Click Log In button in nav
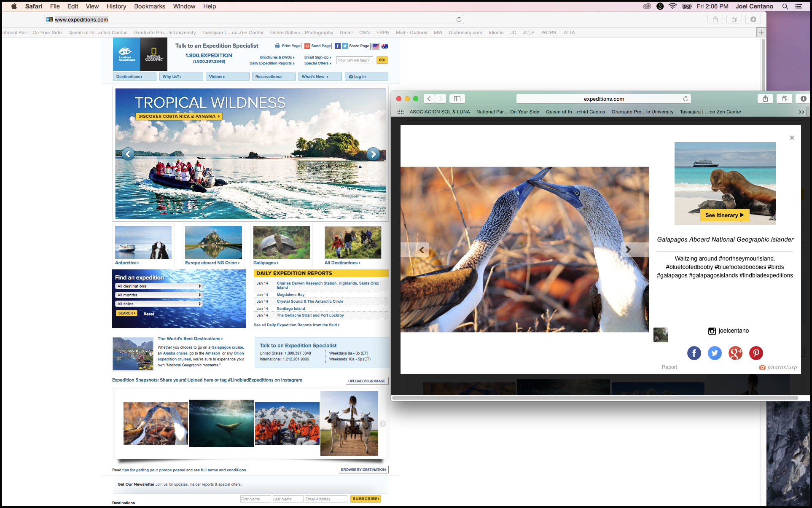Image resolution: width=812 pixels, height=508 pixels. pyautogui.click(x=366, y=76)
